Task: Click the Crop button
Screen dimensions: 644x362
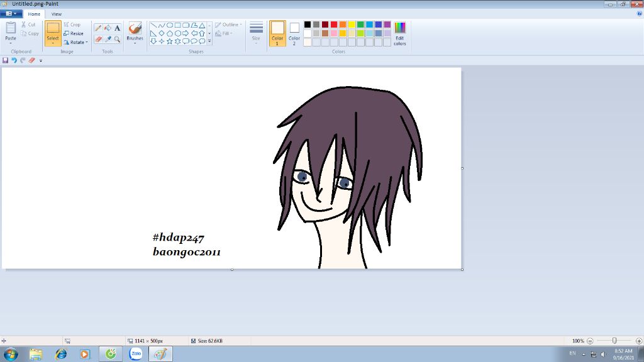Action: tap(72, 25)
